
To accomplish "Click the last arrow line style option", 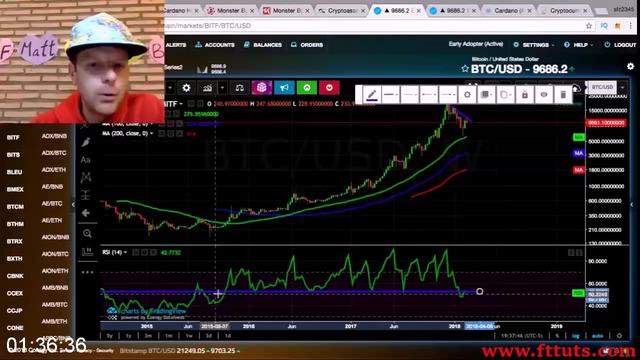I will click(x=448, y=95).
